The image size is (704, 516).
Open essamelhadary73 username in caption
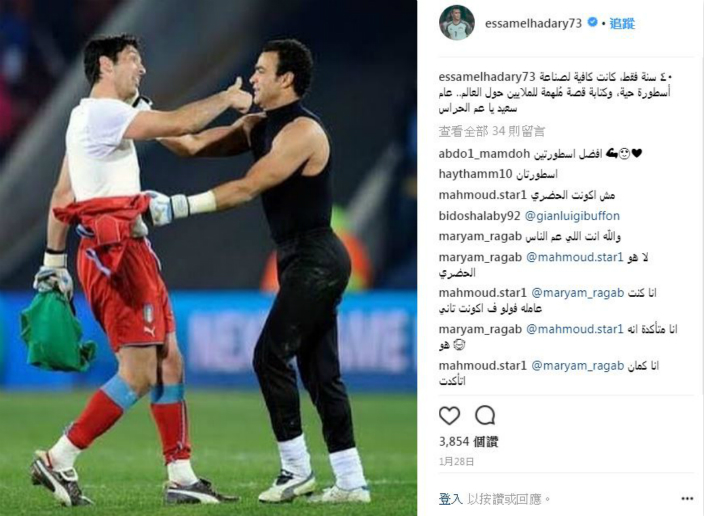[x=487, y=77]
